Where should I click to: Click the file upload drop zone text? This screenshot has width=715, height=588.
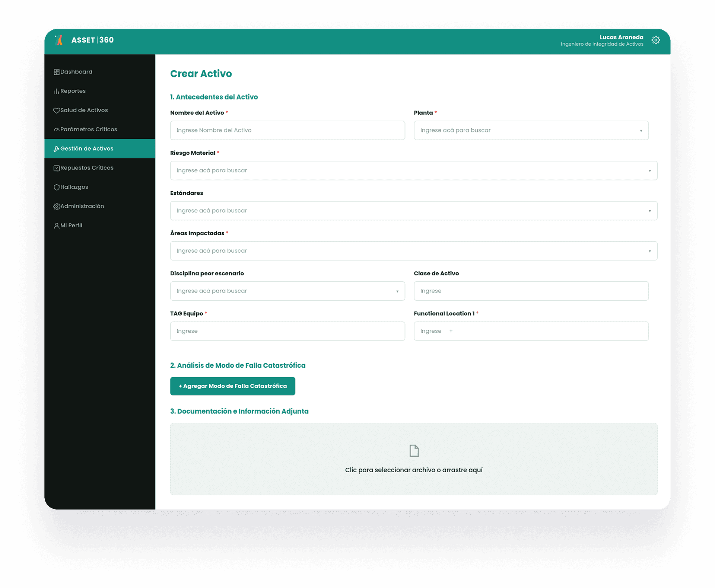coord(414,470)
